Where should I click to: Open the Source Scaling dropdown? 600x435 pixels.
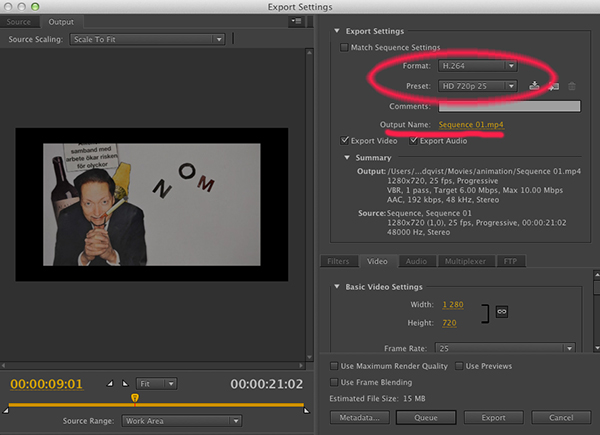(x=147, y=39)
